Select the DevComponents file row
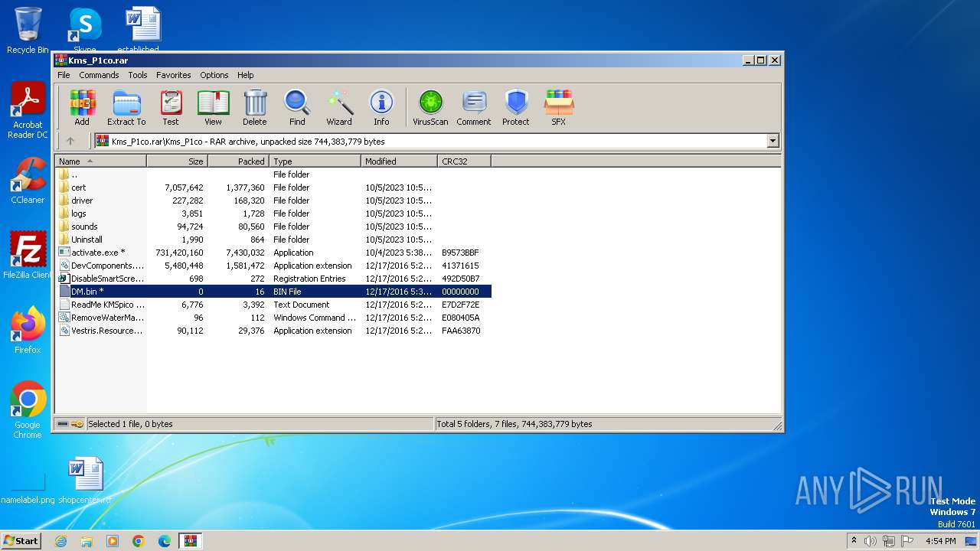Image resolution: width=980 pixels, height=551 pixels. click(x=273, y=266)
